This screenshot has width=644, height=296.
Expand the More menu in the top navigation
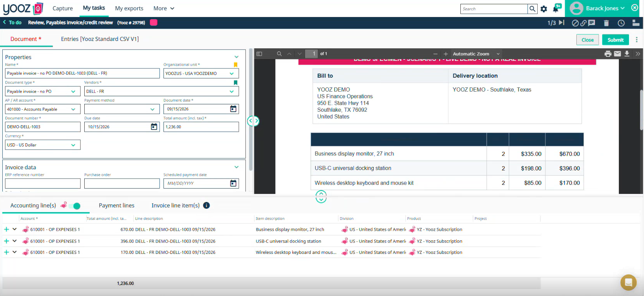pyautogui.click(x=164, y=9)
